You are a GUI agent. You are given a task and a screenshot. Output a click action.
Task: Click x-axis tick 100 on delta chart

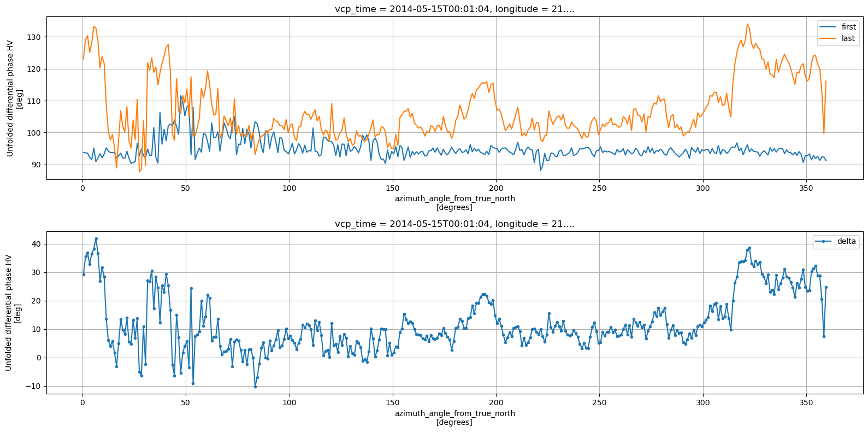pos(290,403)
